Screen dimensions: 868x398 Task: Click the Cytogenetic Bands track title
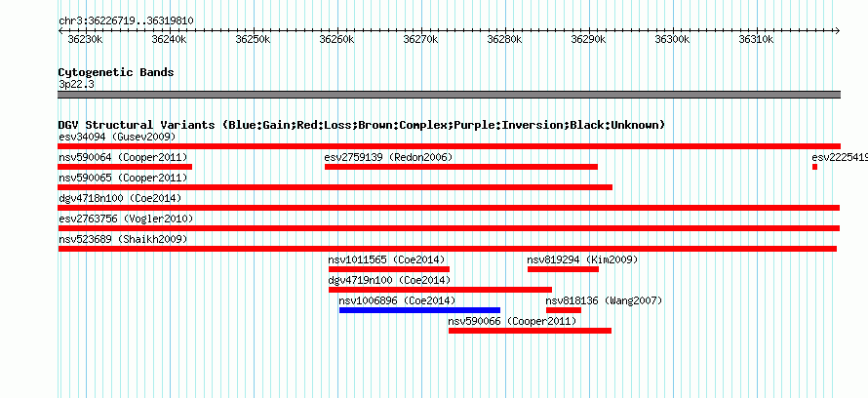click(116, 72)
